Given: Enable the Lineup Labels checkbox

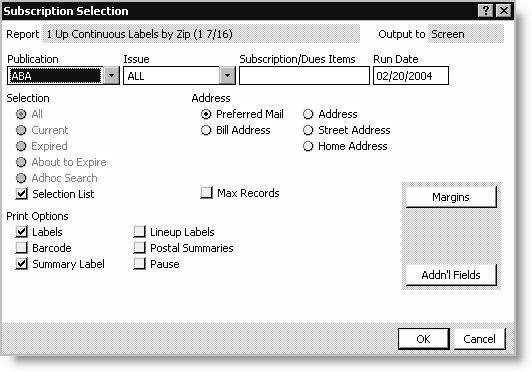Looking at the screenshot, I should point(139,232).
